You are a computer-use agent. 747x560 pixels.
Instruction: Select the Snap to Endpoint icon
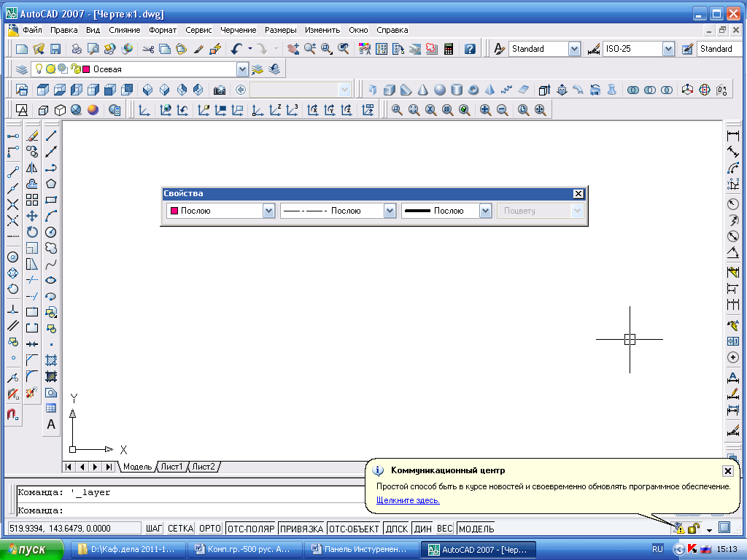click(13, 171)
